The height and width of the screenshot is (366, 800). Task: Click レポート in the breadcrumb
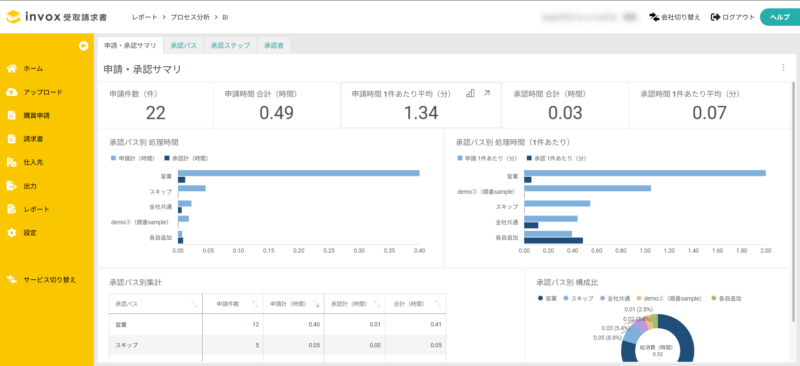[x=144, y=17]
